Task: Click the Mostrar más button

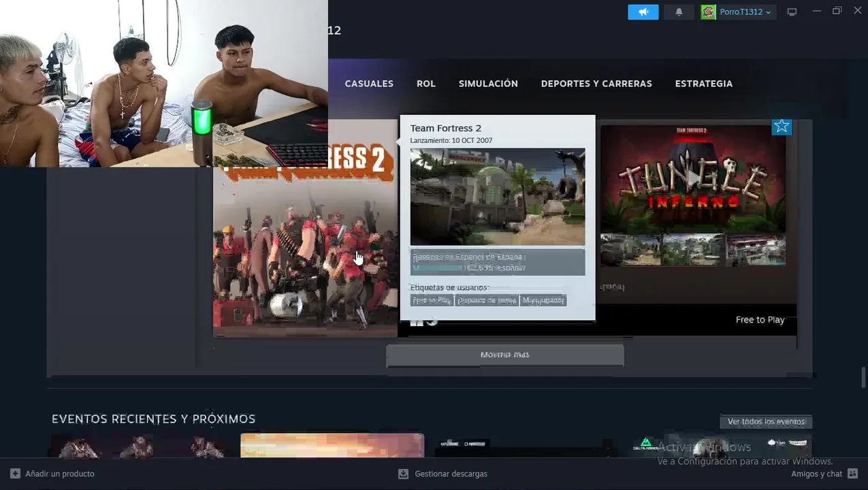Action: click(x=504, y=355)
